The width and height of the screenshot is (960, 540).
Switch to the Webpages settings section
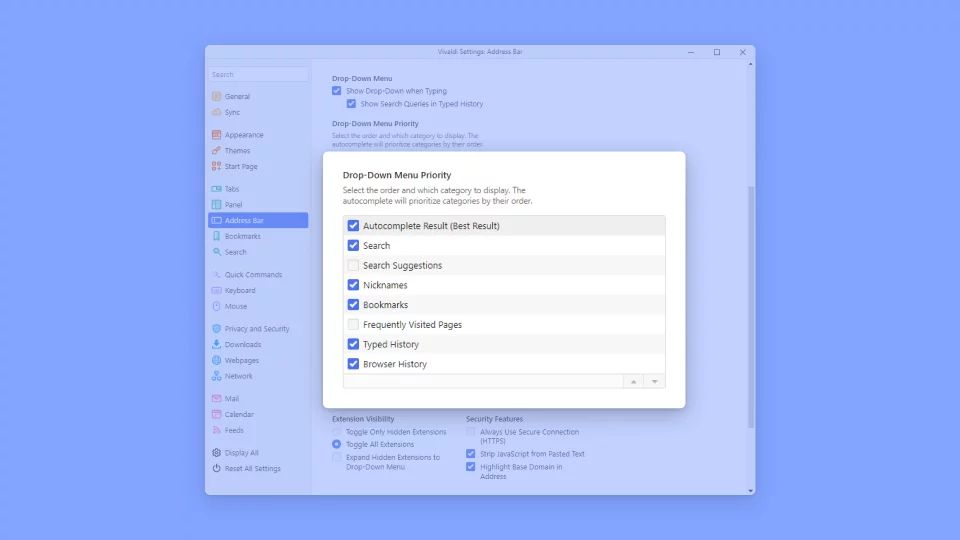241,361
